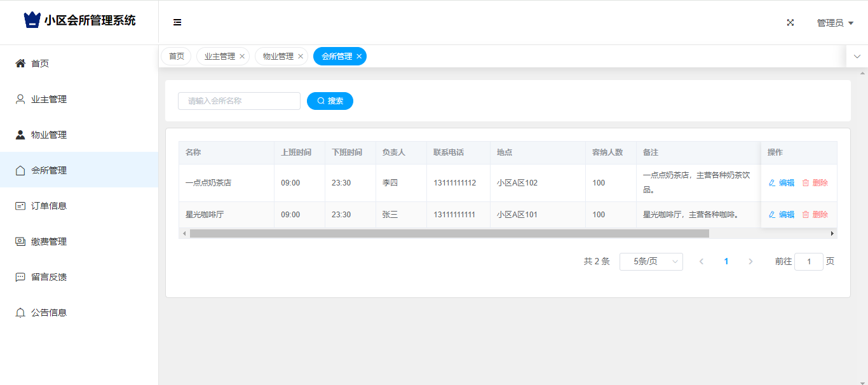Screen dimensions: 868x385
Task: Close the 业主管理 tab
Action: [x=242, y=57]
